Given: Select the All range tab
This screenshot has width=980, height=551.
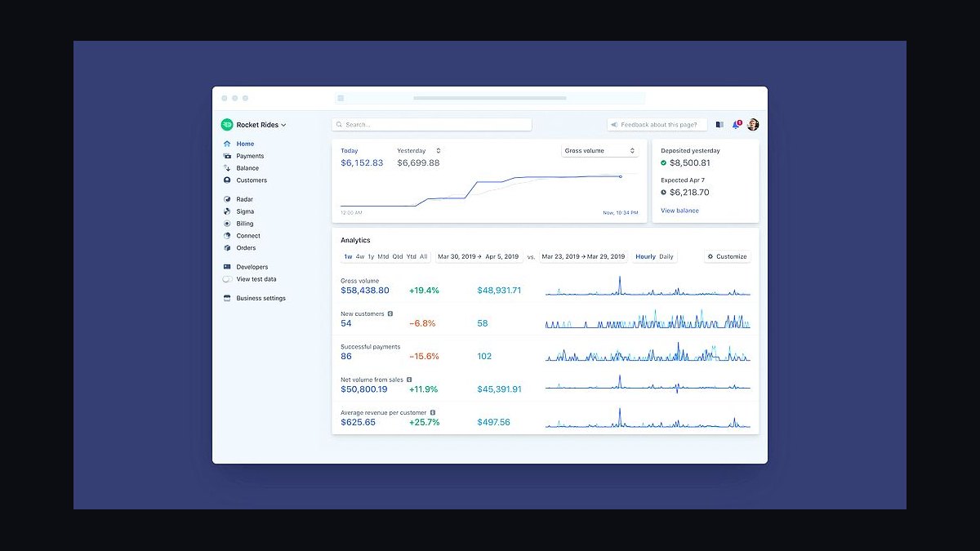Looking at the screenshot, I should [424, 256].
